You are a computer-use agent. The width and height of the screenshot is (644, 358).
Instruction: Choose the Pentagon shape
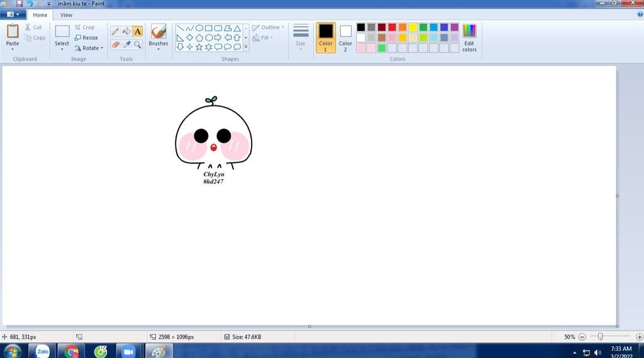(199, 38)
